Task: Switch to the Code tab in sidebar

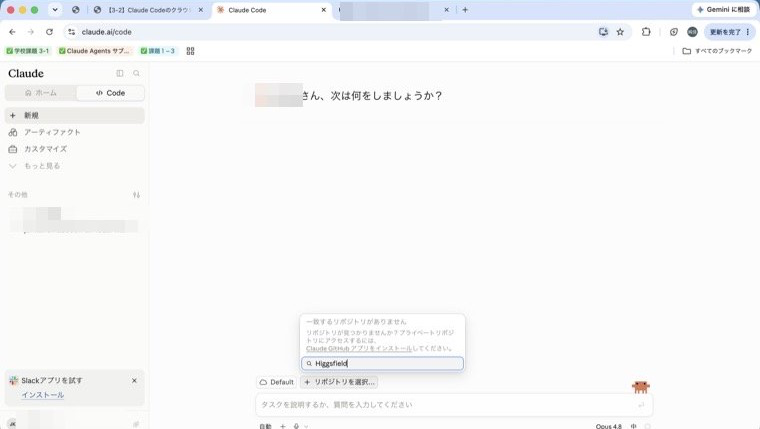Action: [110, 93]
